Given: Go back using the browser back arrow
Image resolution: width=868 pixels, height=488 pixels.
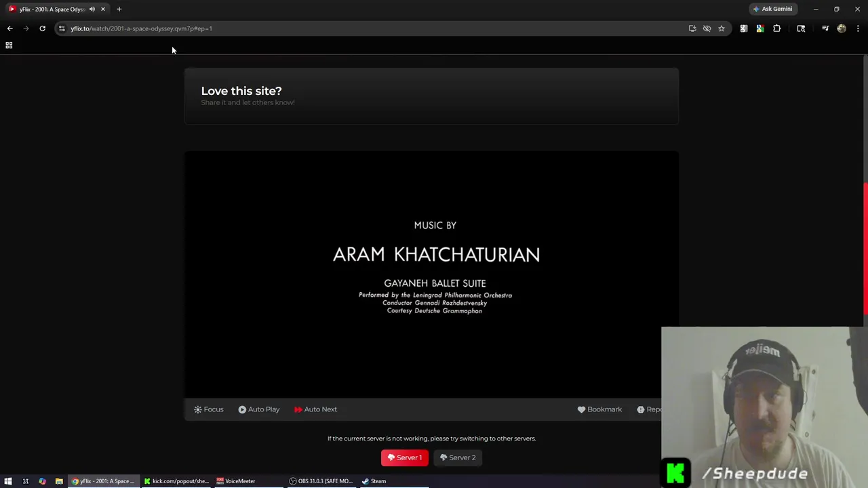Looking at the screenshot, I should point(9,28).
